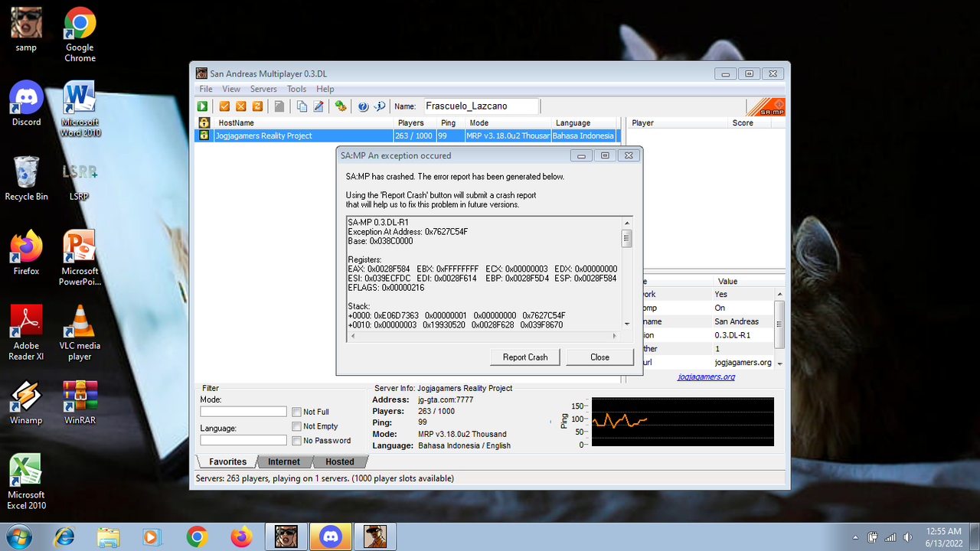Image resolution: width=980 pixels, height=551 pixels.
Task: Select the Jogjagamers Reality Project server row
Action: (x=407, y=135)
